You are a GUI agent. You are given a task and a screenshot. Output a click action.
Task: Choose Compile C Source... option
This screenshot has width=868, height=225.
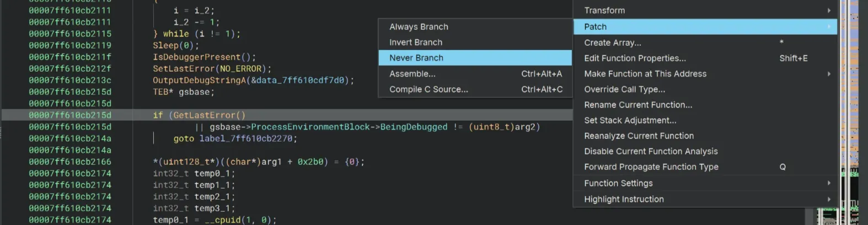click(x=428, y=89)
